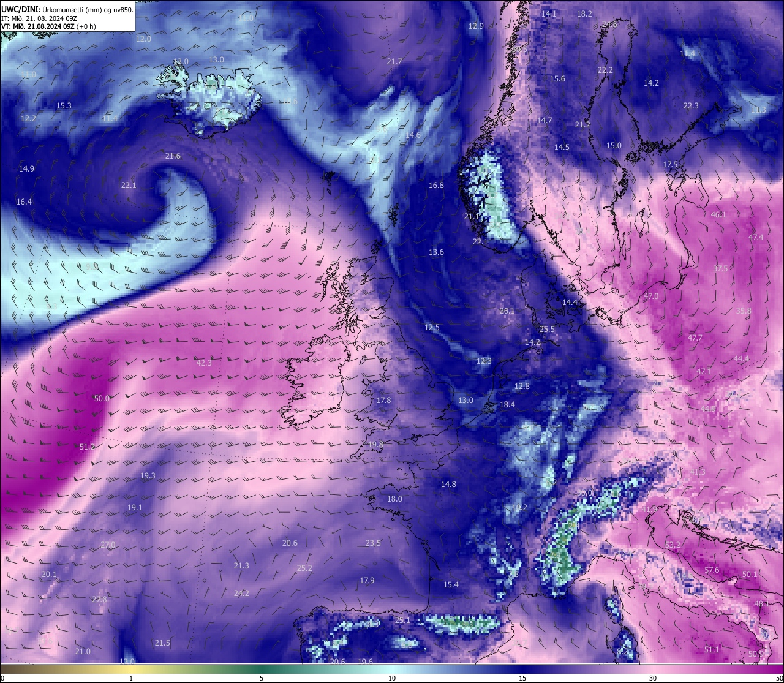Click the VT valid time line
The height and width of the screenshot is (683, 784).
click(48, 26)
